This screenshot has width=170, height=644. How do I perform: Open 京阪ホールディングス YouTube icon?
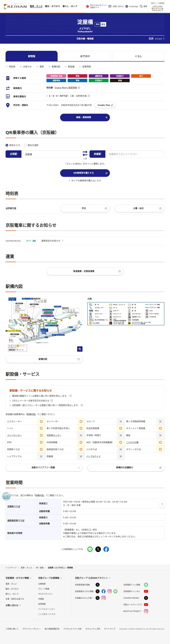pos(146,605)
